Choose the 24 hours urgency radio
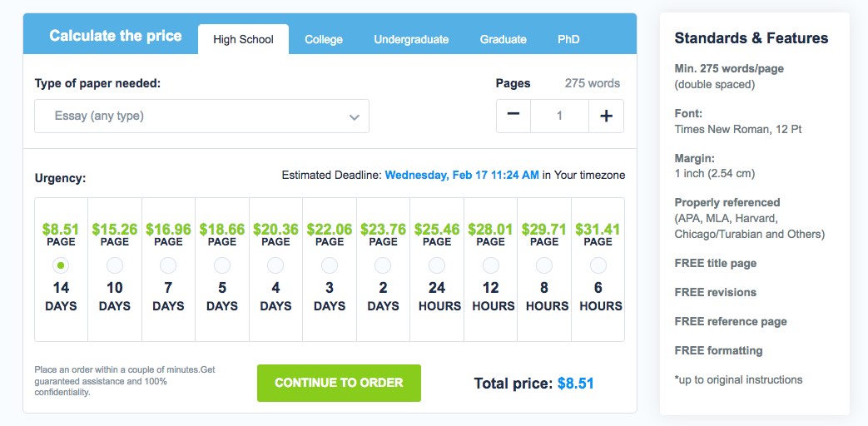The width and height of the screenshot is (868, 426). pyautogui.click(x=437, y=265)
